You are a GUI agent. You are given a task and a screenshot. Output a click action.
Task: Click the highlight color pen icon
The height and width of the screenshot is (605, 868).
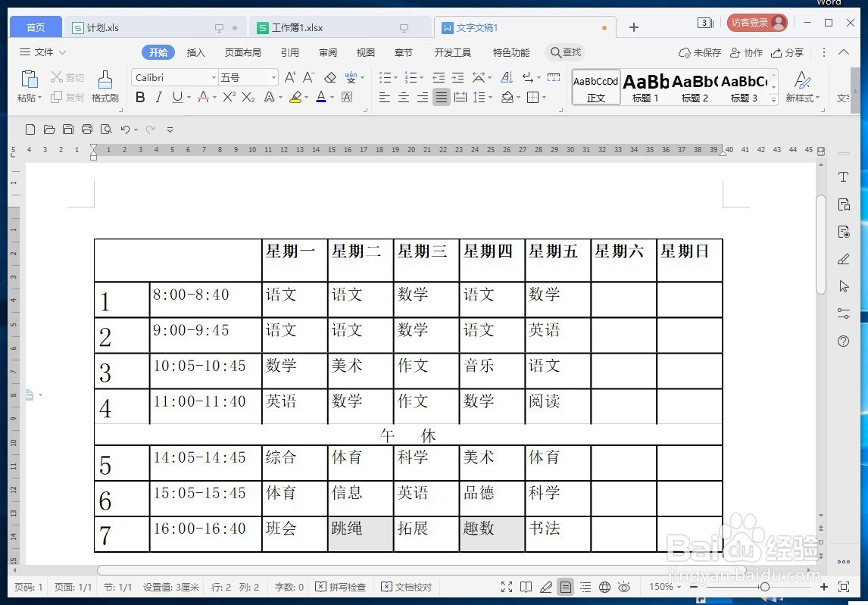point(296,98)
